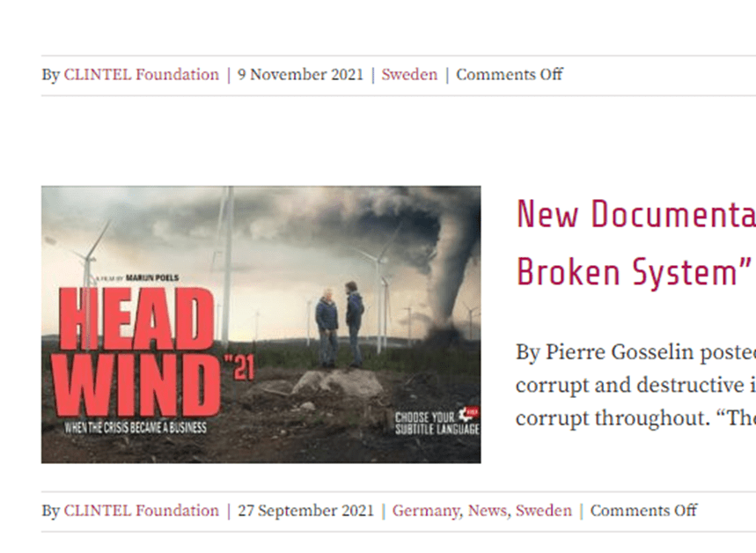Click the 9 November 2021 date text
756x553 pixels.
pos(300,75)
